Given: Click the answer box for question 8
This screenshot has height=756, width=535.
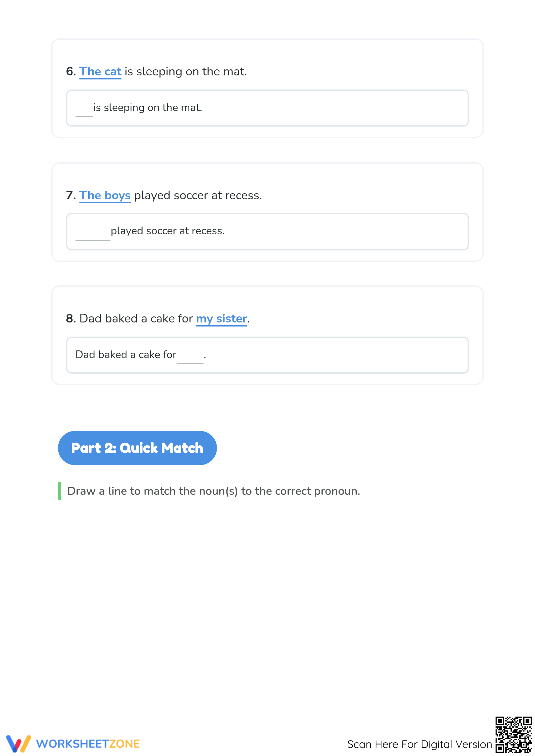Looking at the screenshot, I should point(267,355).
